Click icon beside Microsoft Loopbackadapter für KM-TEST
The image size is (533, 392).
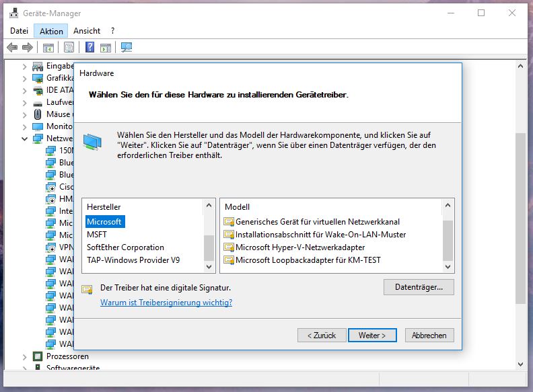point(229,260)
